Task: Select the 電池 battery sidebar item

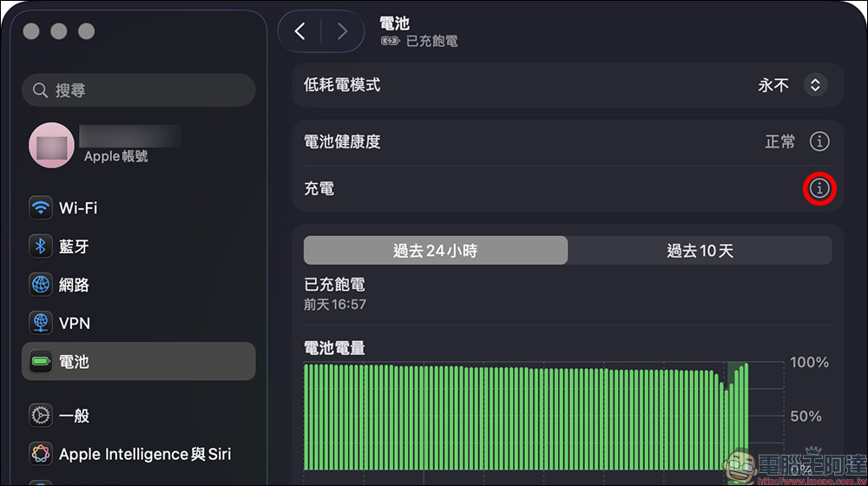Action: [x=138, y=361]
